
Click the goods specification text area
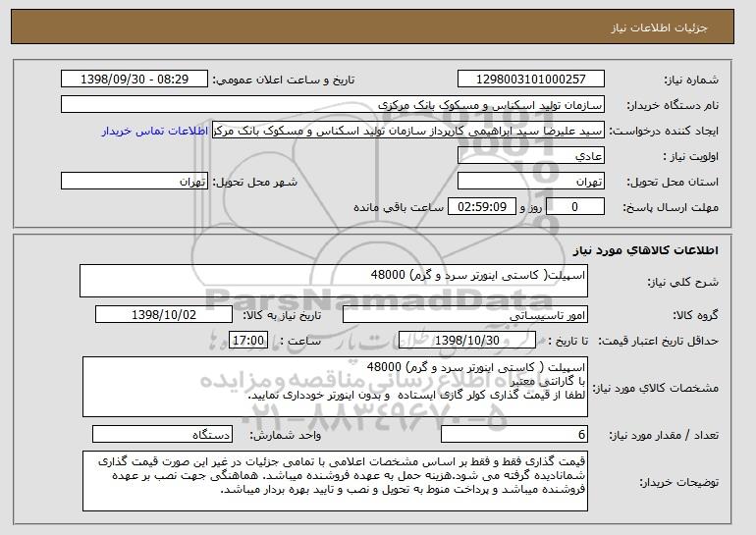click(x=335, y=387)
